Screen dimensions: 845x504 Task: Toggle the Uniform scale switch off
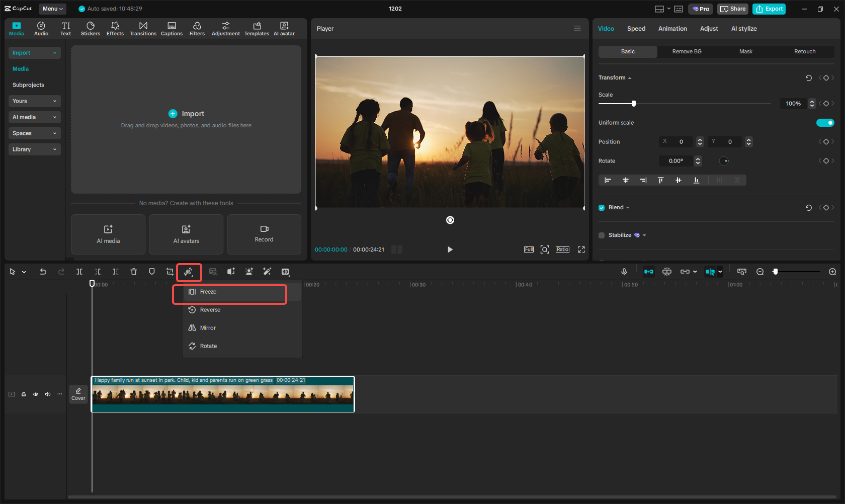(825, 122)
